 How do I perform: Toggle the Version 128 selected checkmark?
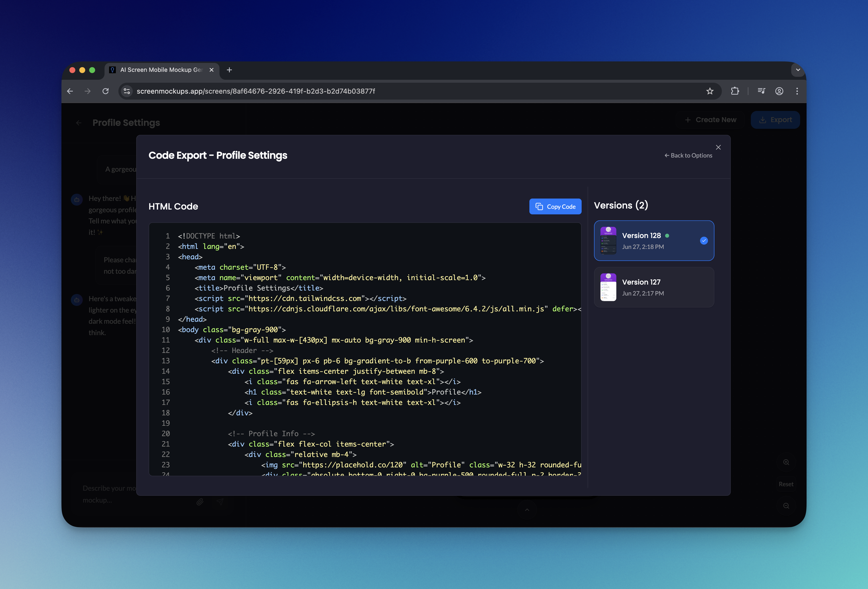click(704, 241)
